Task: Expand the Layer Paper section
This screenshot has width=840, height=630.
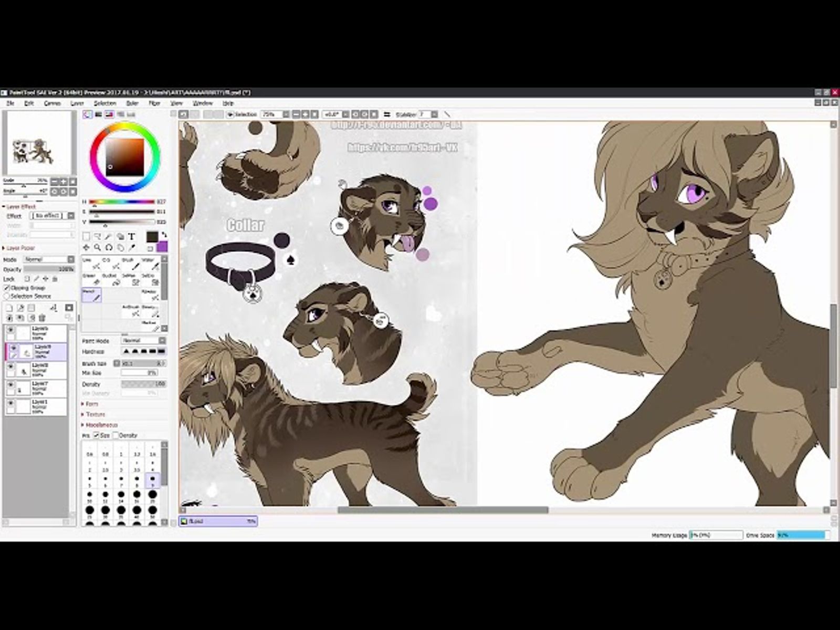Action: pos(19,248)
